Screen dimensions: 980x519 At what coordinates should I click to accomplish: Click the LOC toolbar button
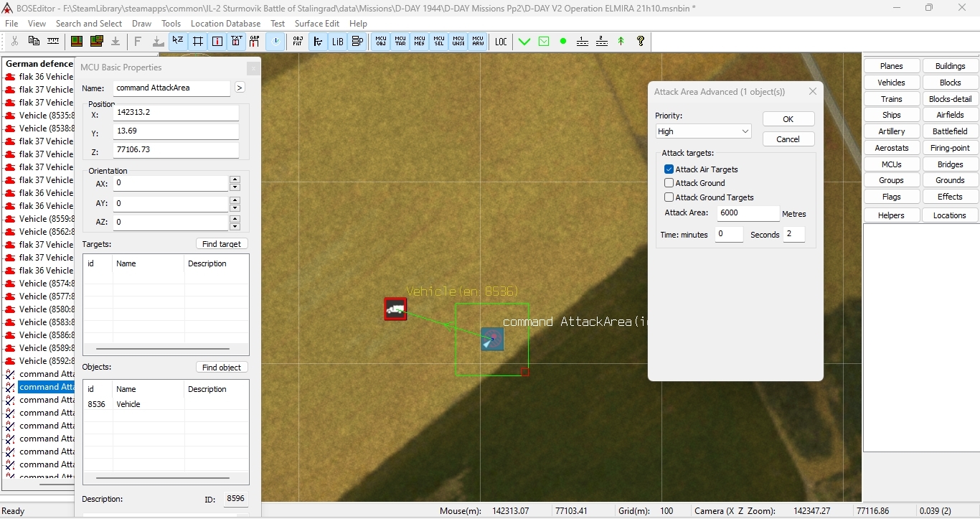click(501, 42)
